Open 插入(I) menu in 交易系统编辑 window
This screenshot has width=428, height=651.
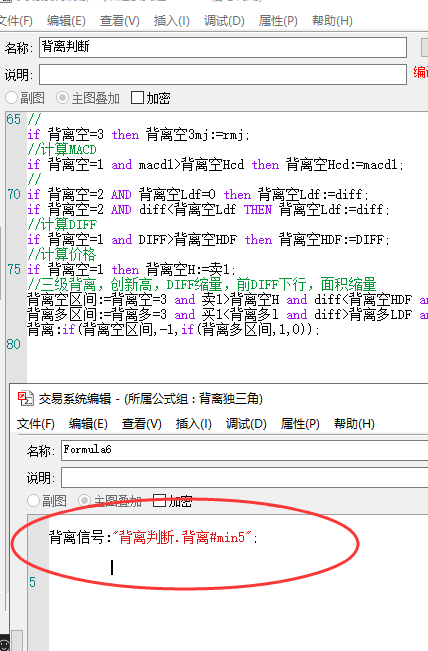pos(193,424)
